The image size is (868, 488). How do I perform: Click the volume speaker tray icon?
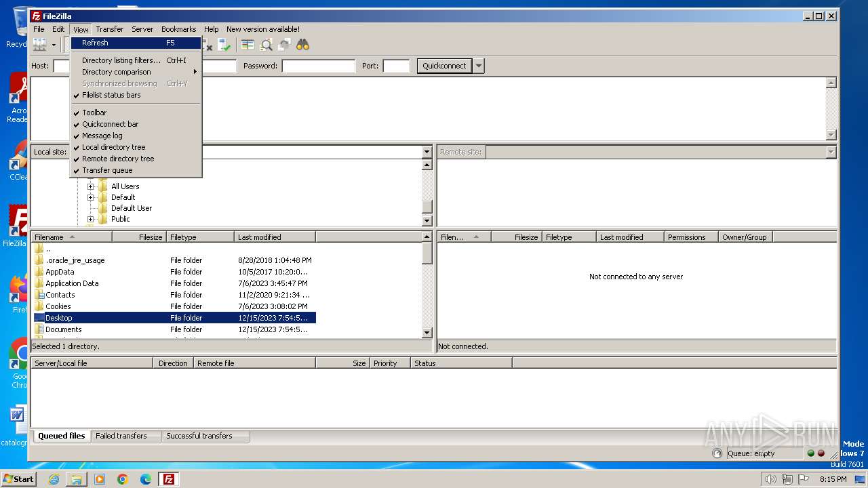pos(770,479)
